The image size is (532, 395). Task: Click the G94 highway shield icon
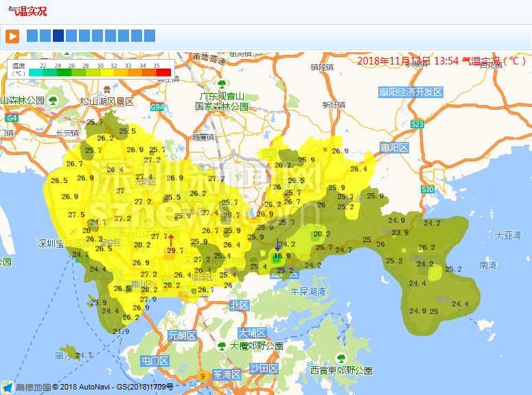[x=157, y=108]
